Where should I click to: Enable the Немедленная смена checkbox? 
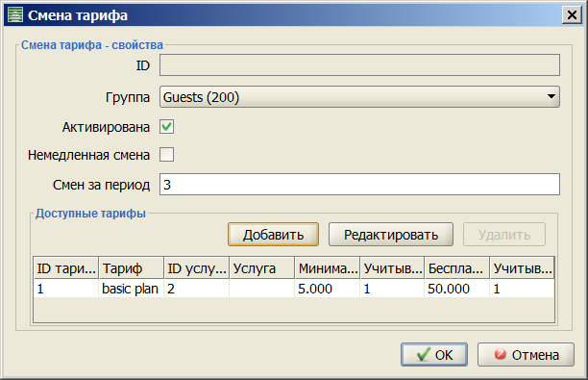[166, 154]
